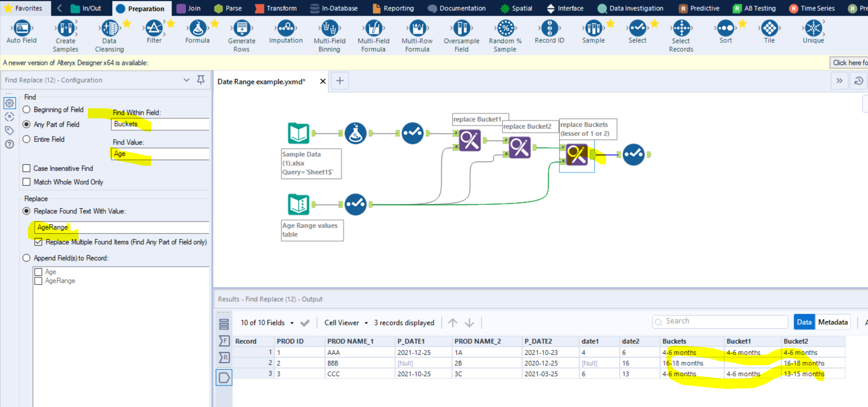Open the workflow history icon

pos(858,81)
